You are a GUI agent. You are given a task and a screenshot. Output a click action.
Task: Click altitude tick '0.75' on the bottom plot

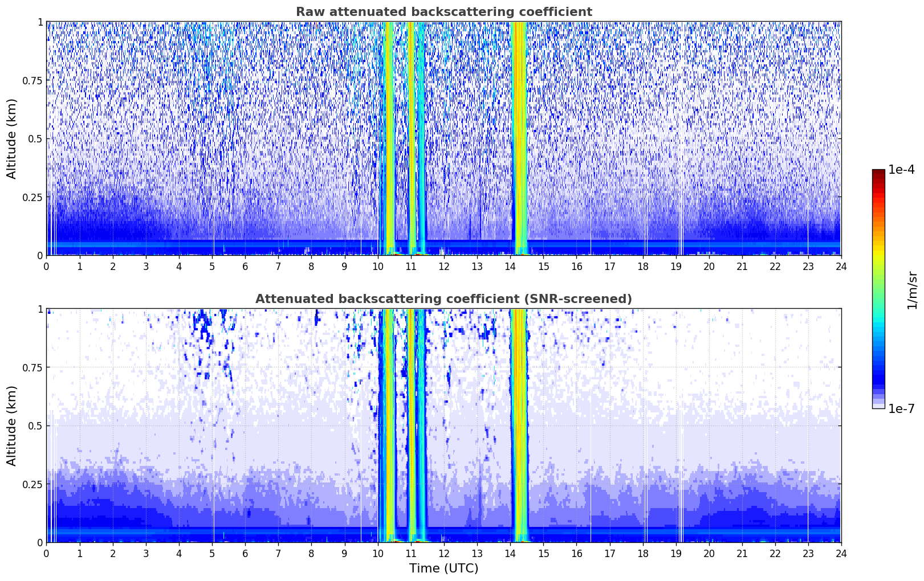[x=32, y=367]
